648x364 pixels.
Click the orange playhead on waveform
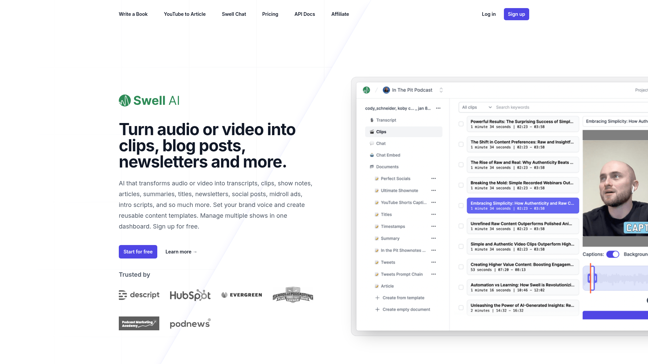click(x=591, y=278)
